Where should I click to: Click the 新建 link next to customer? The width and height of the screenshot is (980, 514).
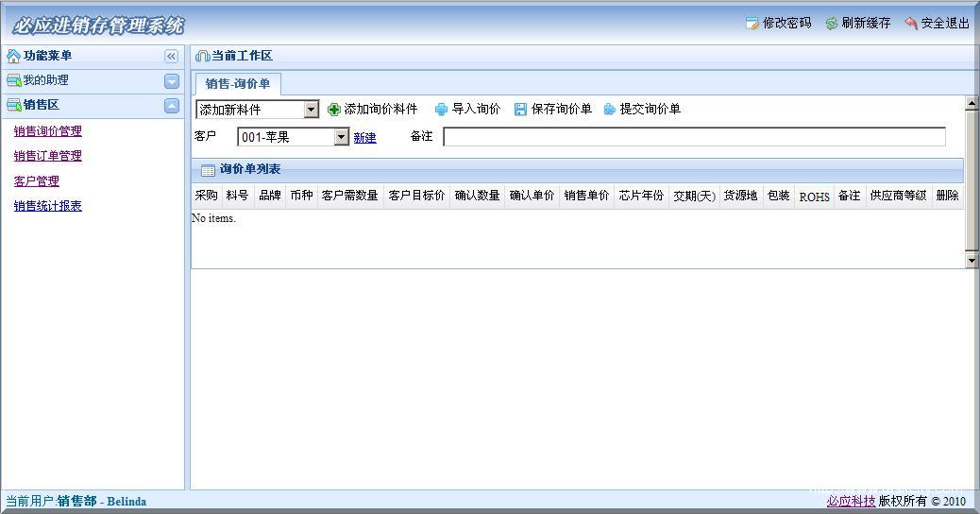click(364, 138)
